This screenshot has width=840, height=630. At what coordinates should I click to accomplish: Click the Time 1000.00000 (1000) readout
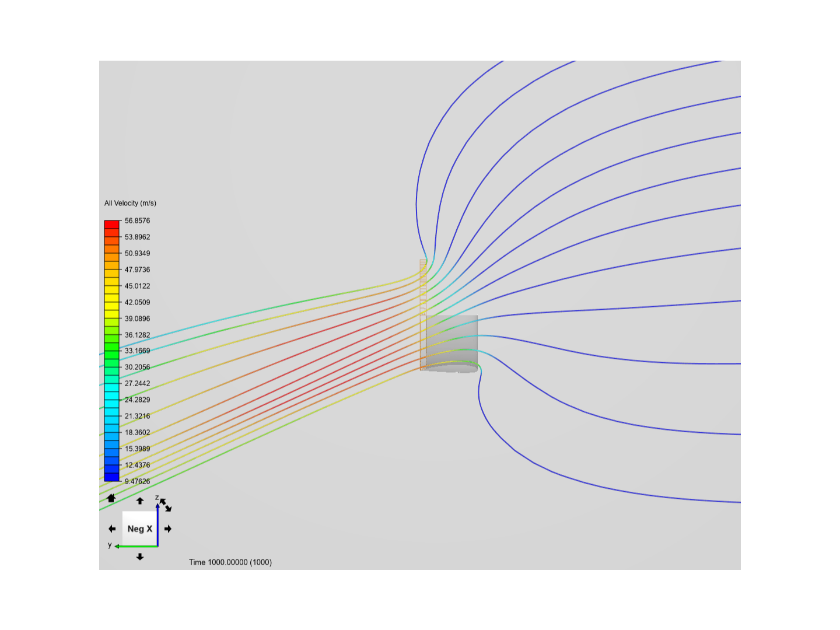tap(230, 562)
